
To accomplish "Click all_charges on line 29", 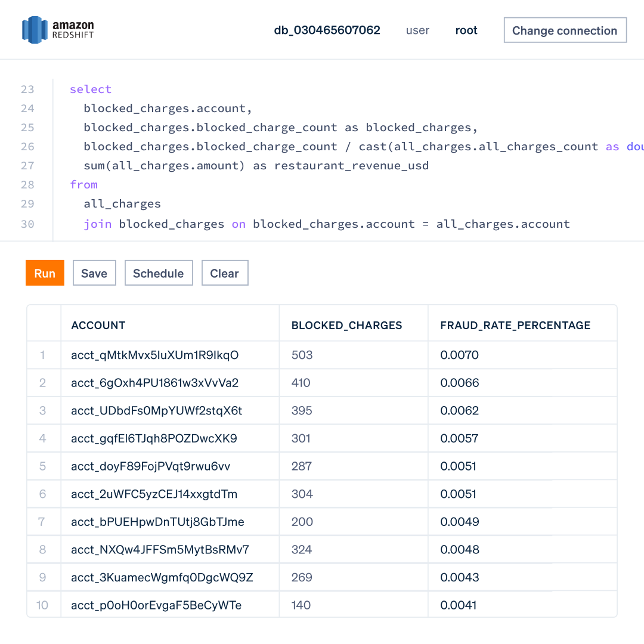I will [122, 204].
